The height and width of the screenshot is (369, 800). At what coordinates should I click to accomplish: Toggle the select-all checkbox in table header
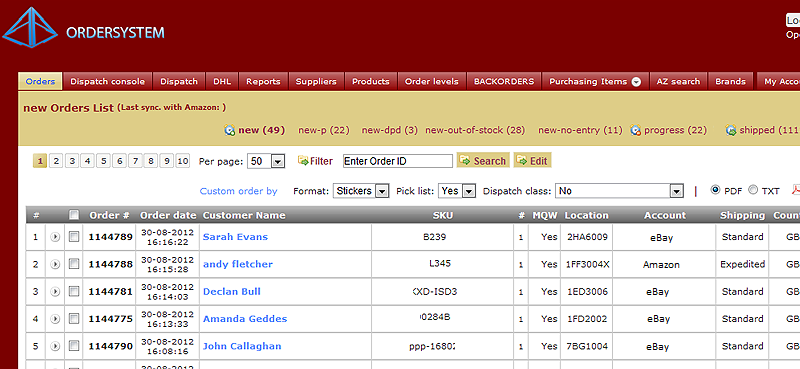tap(74, 215)
